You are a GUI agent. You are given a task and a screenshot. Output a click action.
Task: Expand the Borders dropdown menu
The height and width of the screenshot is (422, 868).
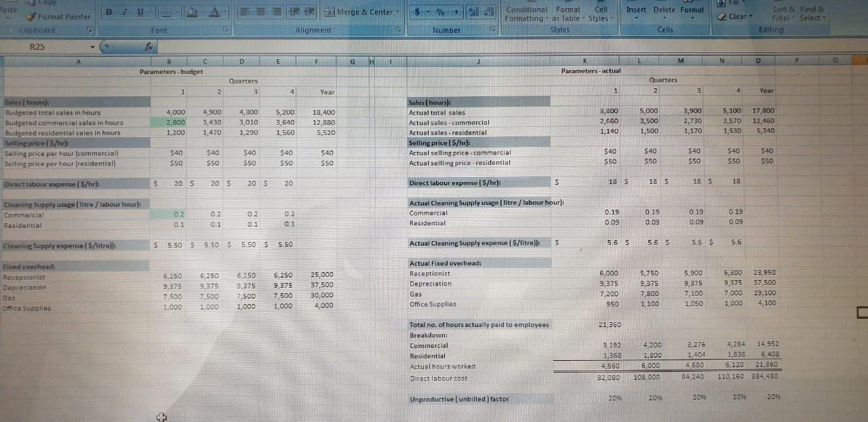point(176,12)
